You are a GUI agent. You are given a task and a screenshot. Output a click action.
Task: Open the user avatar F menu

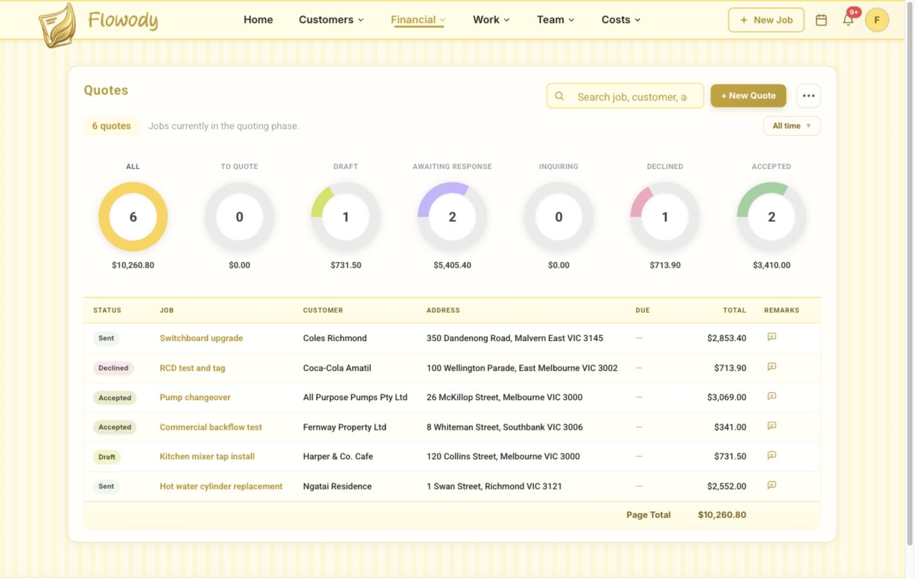[877, 20]
